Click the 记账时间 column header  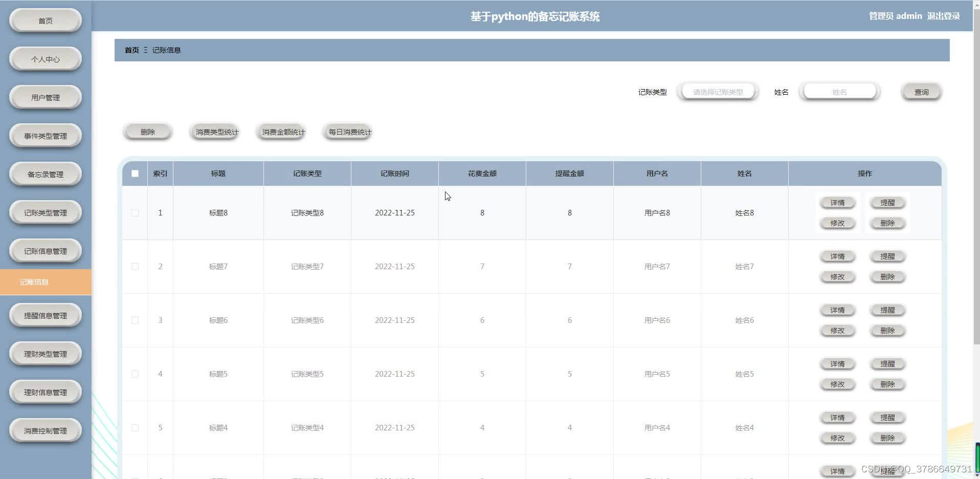click(x=394, y=173)
